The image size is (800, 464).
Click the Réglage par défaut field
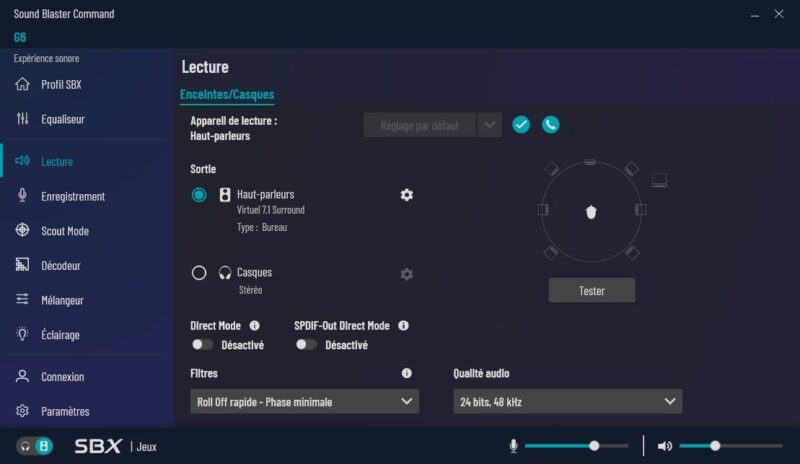pyautogui.click(x=419, y=125)
